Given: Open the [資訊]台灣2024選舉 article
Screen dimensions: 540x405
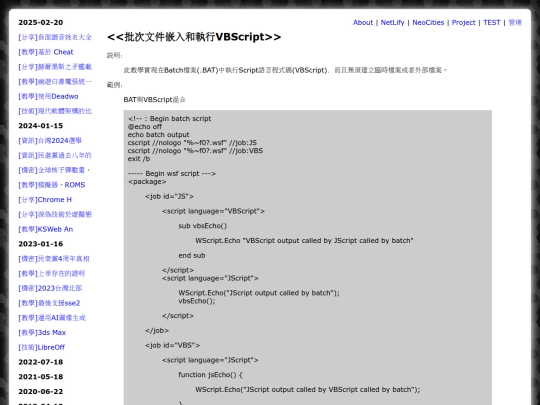Looking at the screenshot, I should tap(50, 141).
